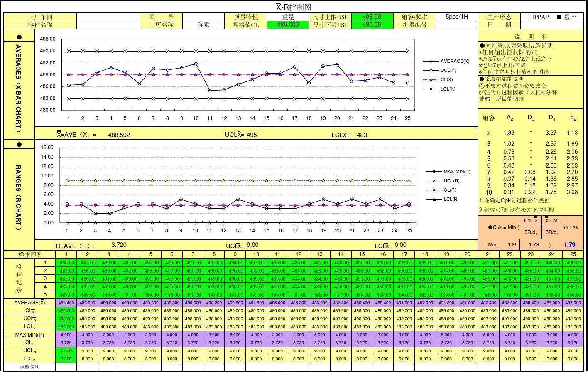Click the 说明栏 header
The image size is (588, 372).
531,37
